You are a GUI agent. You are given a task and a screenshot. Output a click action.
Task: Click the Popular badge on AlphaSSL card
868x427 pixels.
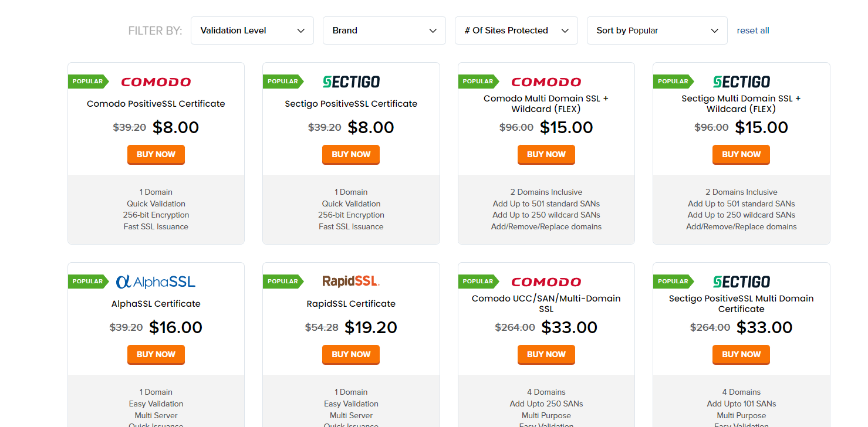point(88,282)
